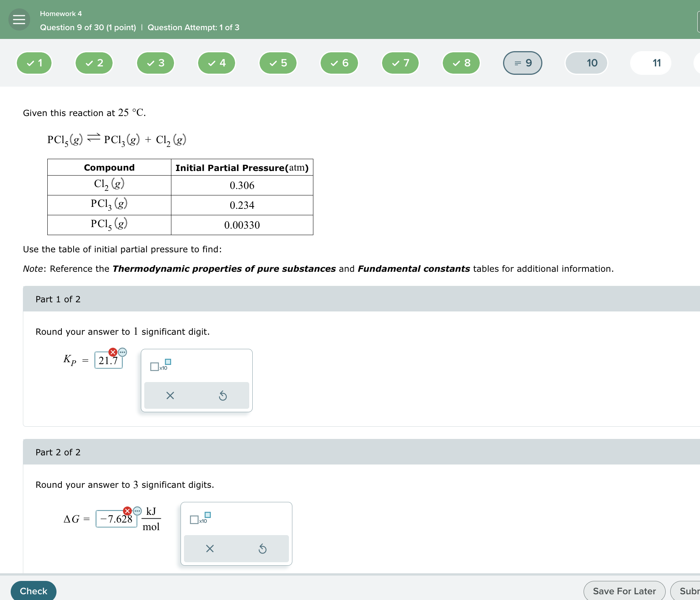This screenshot has height=600, width=700.
Task: Clear the Part 2 answer with the X icon
Action: pyautogui.click(x=209, y=549)
